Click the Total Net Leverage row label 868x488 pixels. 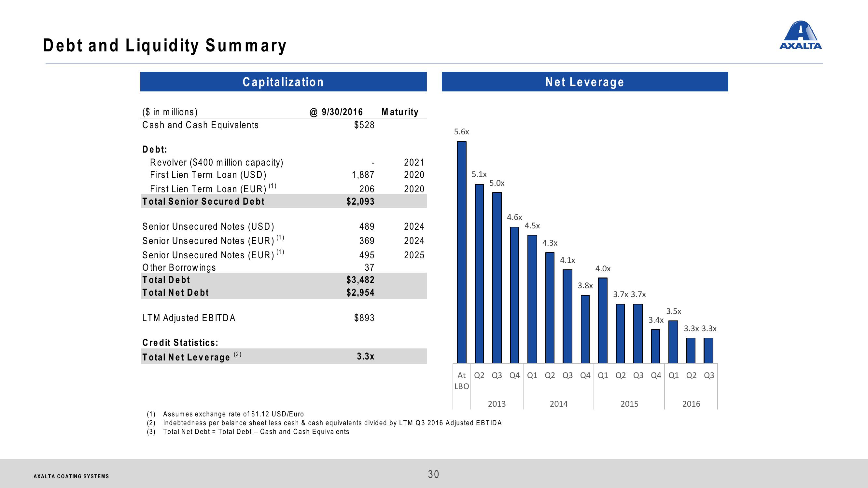click(192, 356)
